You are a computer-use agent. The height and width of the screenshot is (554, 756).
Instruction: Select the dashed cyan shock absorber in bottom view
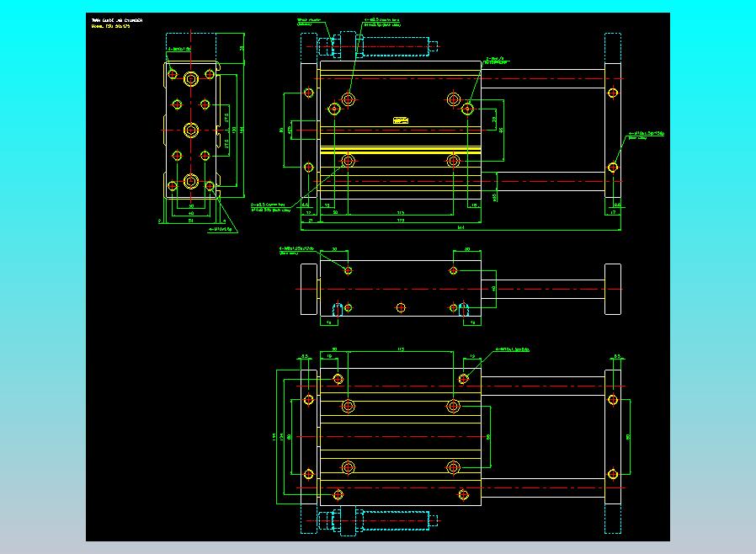pos(379,520)
